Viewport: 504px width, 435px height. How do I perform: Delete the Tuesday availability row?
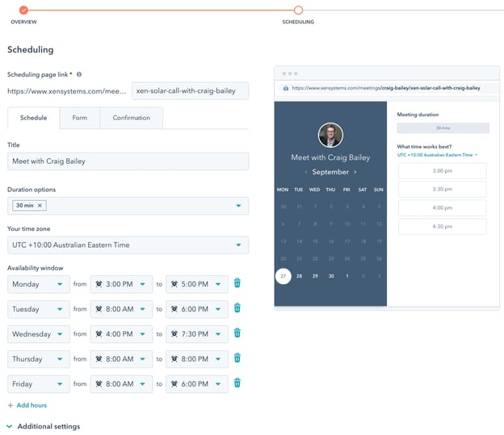pyautogui.click(x=237, y=308)
